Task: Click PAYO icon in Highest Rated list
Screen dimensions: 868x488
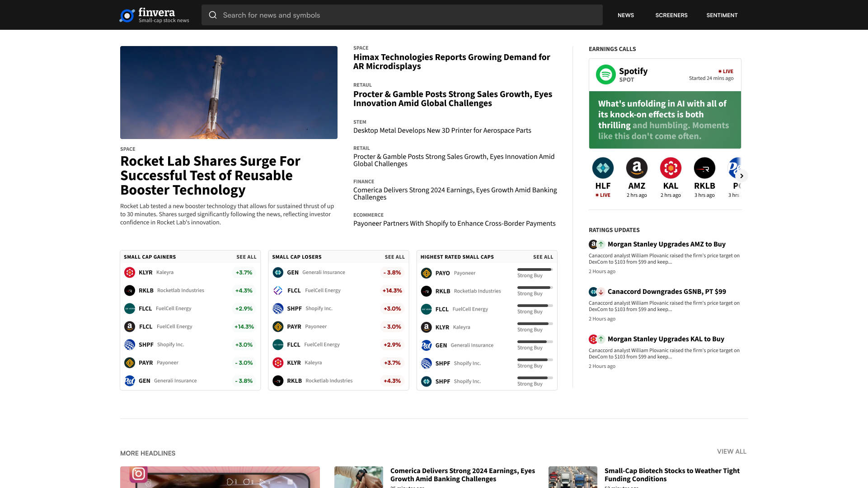Action: [x=426, y=273]
